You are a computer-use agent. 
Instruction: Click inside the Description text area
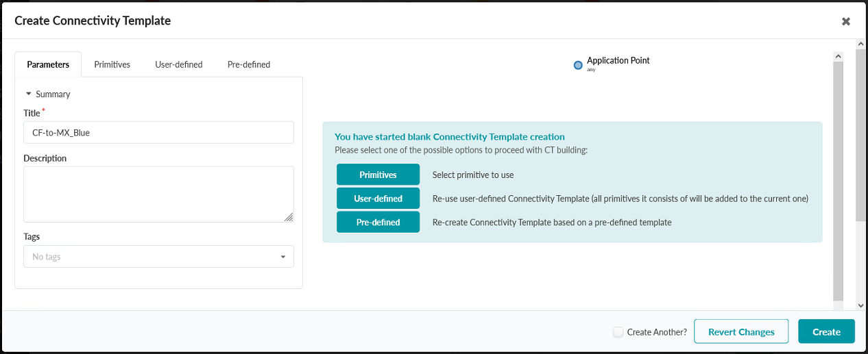tap(158, 194)
